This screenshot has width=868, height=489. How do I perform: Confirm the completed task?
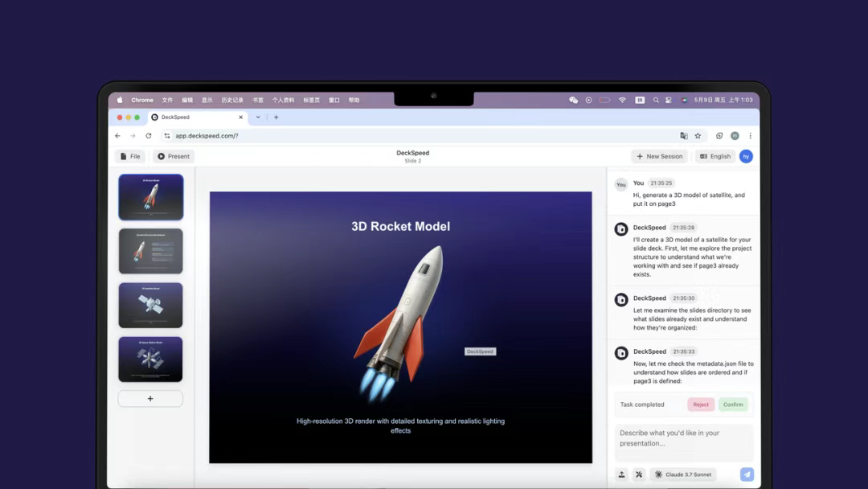733,405
